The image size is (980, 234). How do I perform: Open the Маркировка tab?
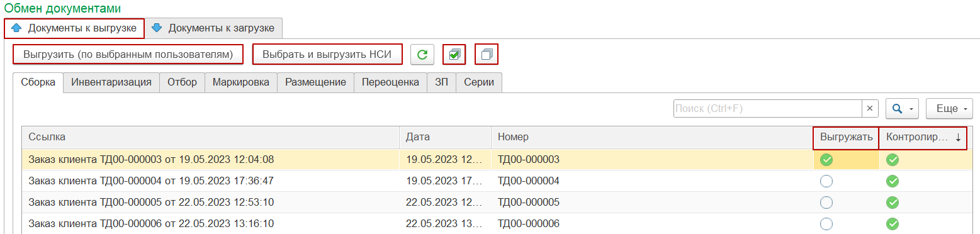pos(241,82)
